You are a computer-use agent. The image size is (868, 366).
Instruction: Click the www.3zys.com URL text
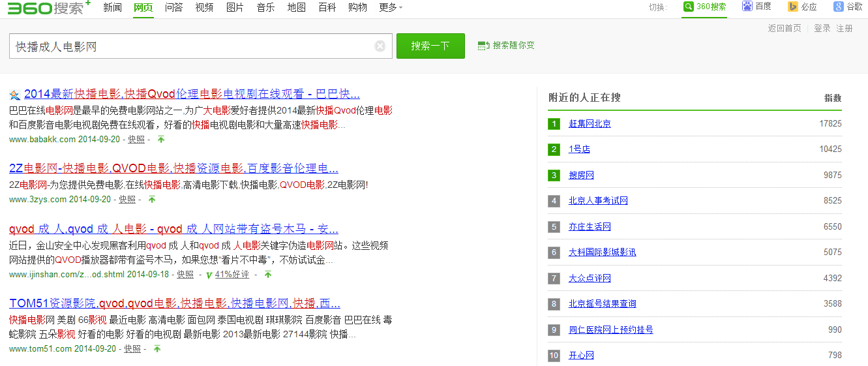(38, 200)
